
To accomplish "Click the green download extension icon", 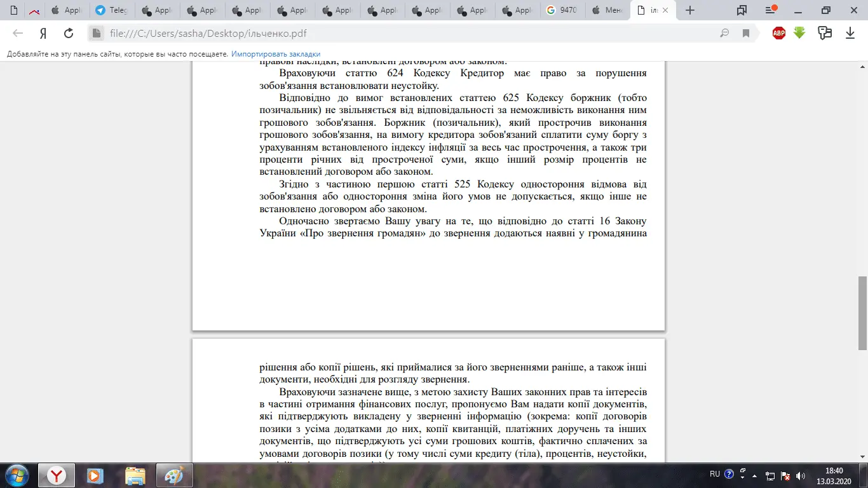I will 799,33.
